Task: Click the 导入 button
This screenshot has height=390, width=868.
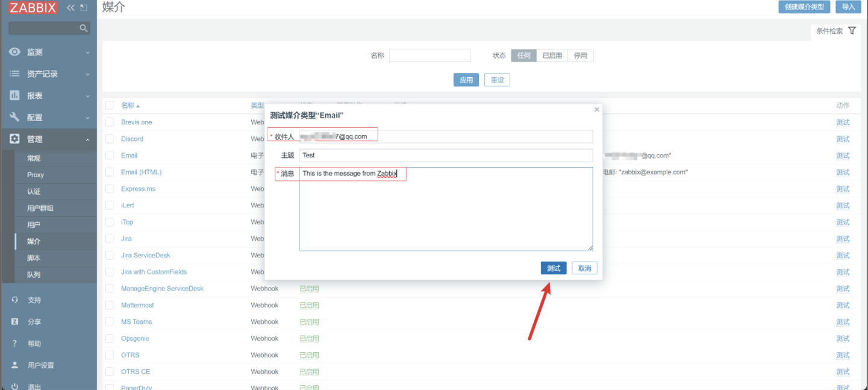Action: (x=848, y=7)
